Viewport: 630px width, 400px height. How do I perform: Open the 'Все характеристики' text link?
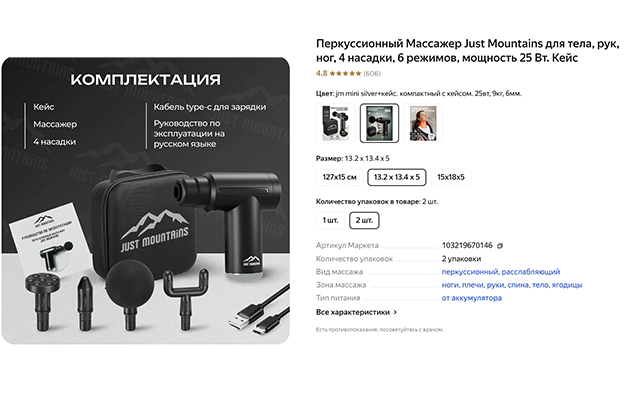tap(353, 312)
